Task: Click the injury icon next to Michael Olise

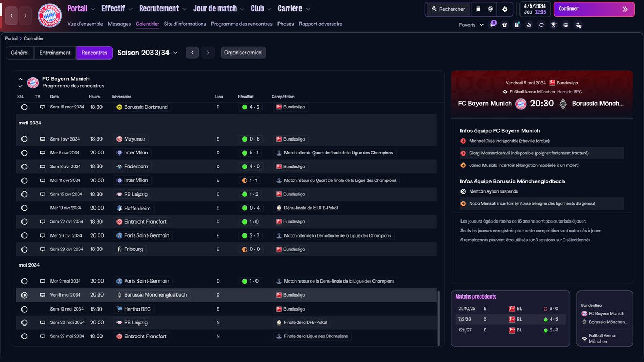Action: coord(463,141)
